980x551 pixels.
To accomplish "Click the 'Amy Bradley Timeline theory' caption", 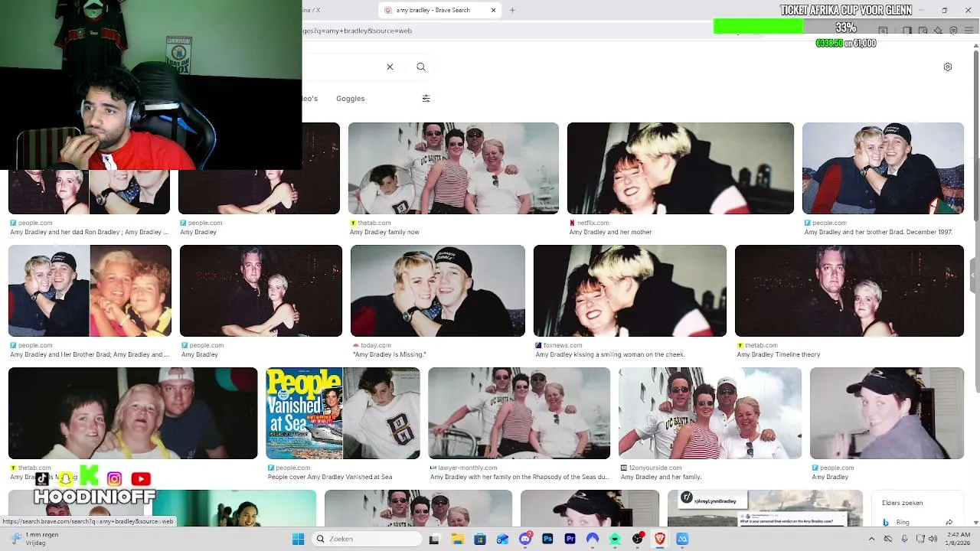I will point(779,354).
